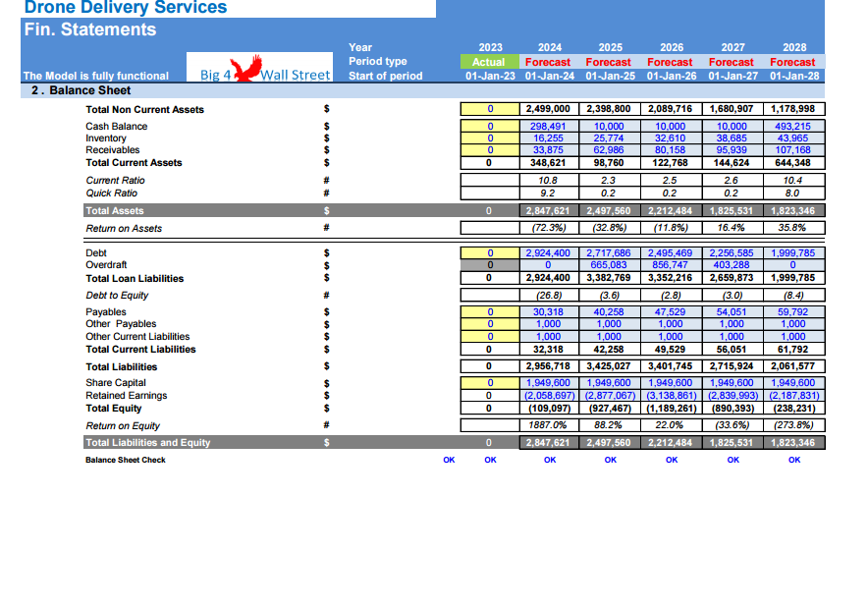Select the 2027 Total Equity value
The height and width of the screenshot is (608, 868).
pos(732,408)
